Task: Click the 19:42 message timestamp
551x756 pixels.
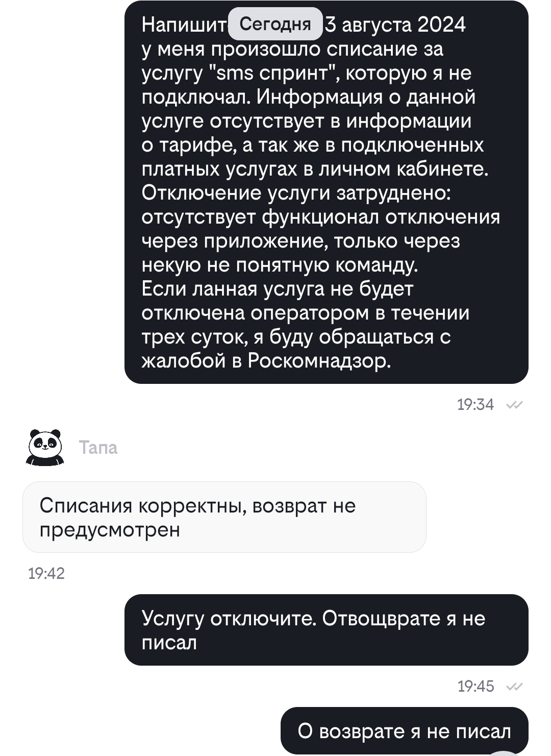Action: tap(46, 573)
